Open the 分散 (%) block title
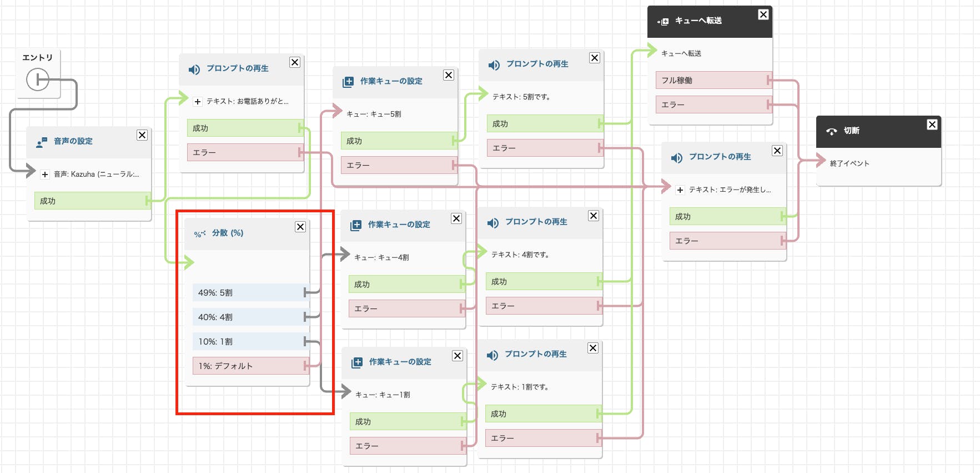The width and height of the screenshot is (980, 473). pyautogui.click(x=228, y=233)
